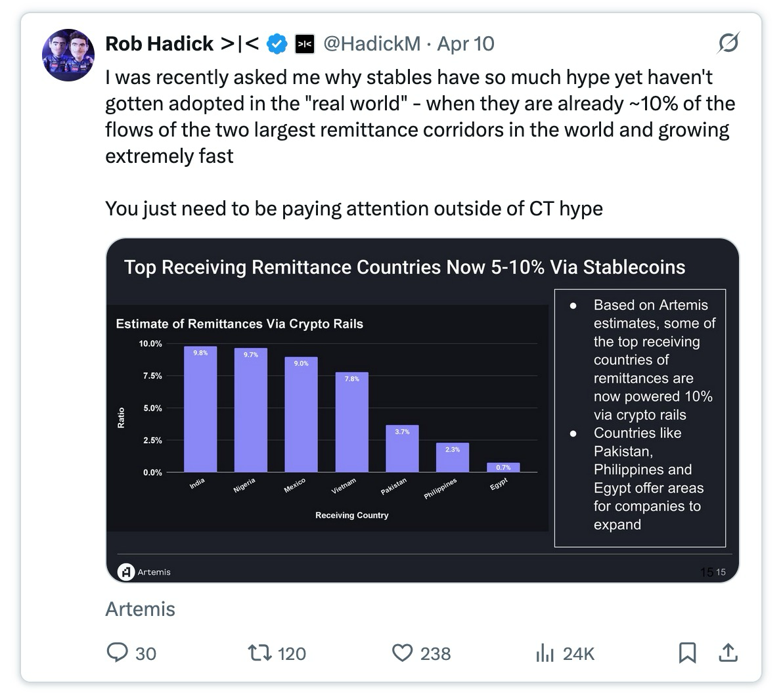The height and width of the screenshot is (700, 783).
Task: Click the black affiliate badge beside the name
Action: [x=305, y=44]
